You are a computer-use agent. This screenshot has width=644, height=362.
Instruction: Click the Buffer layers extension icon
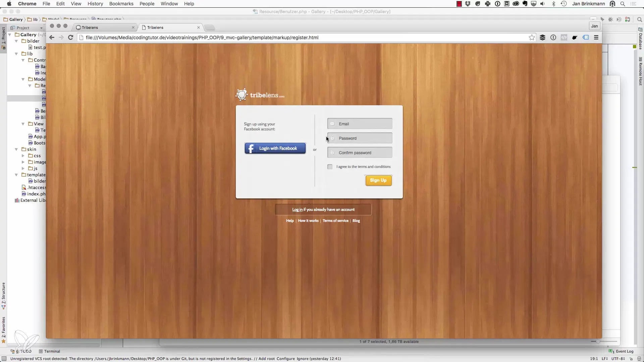tap(542, 38)
